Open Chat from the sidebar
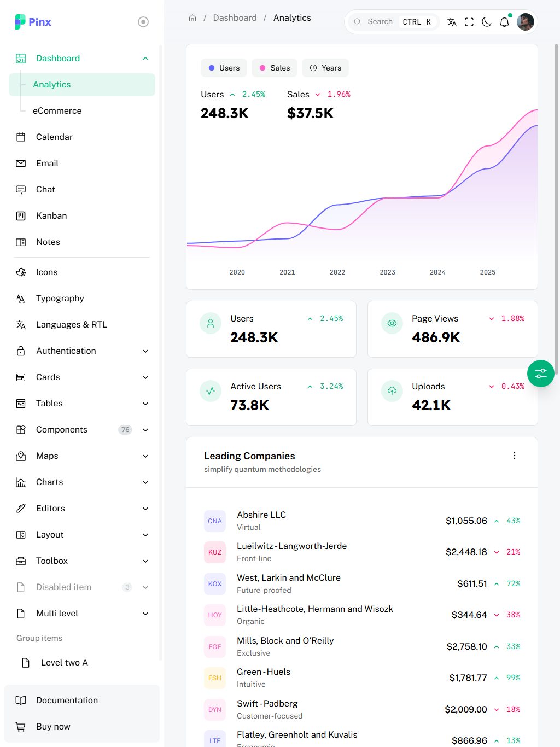Screen dimensions: 560x747 tap(82, 190)
